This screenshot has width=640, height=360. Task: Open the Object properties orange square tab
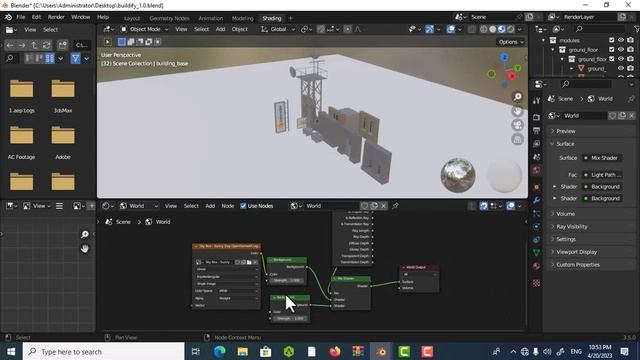point(536,187)
